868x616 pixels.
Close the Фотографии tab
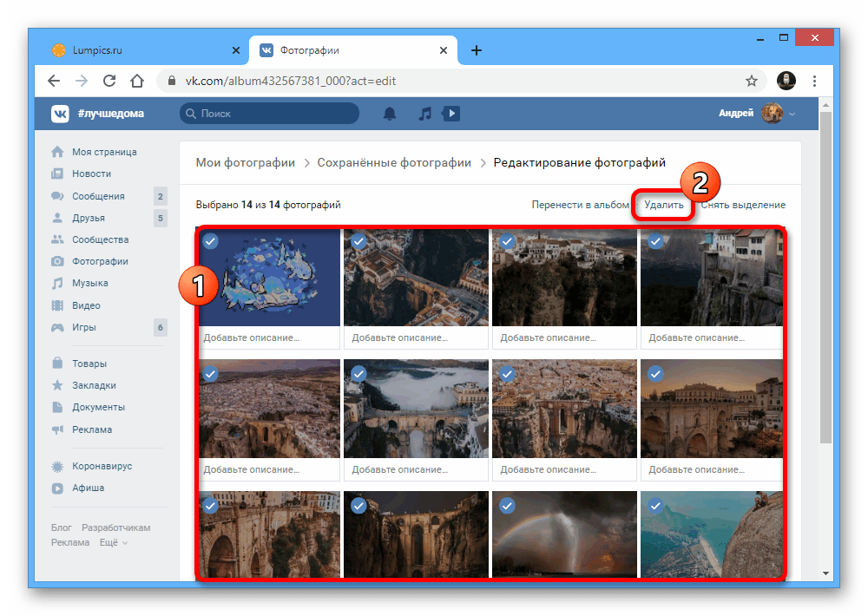pyautogui.click(x=444, y=50)
